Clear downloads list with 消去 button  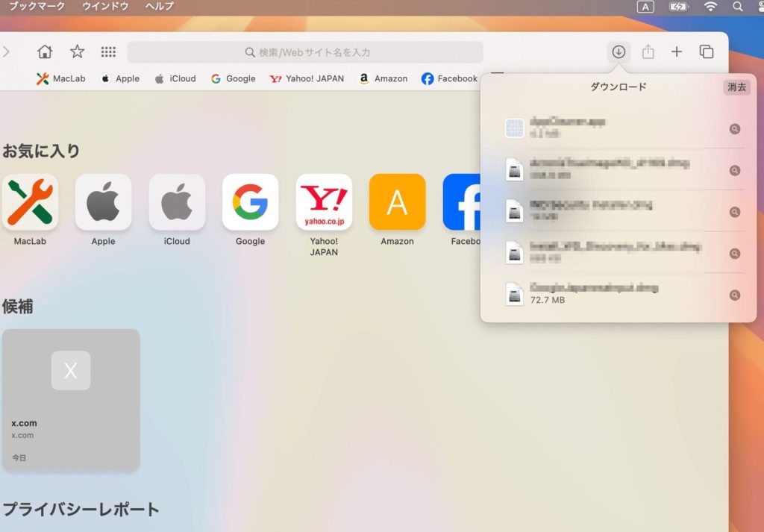[736, 87]
